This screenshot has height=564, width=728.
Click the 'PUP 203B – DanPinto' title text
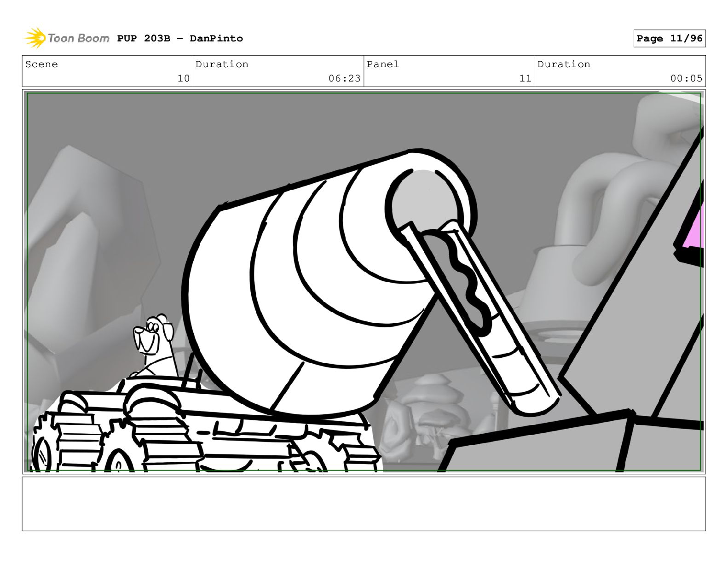click(180, 39)
